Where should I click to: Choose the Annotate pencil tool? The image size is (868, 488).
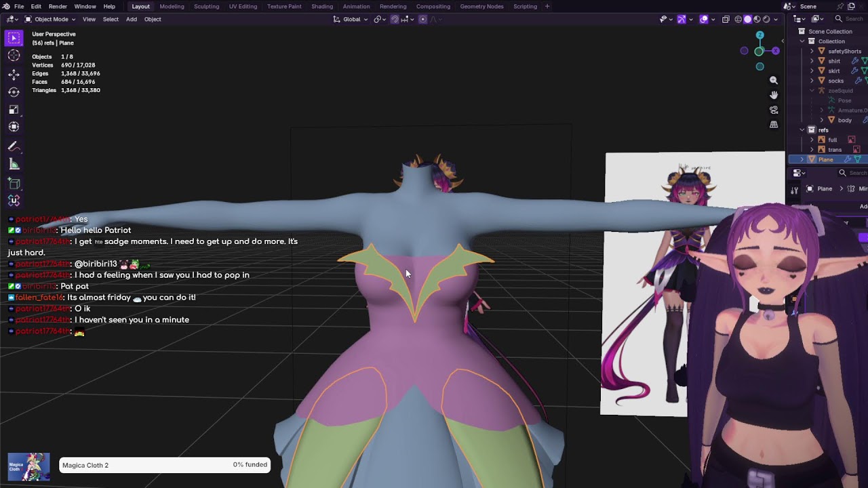point(14,146)
